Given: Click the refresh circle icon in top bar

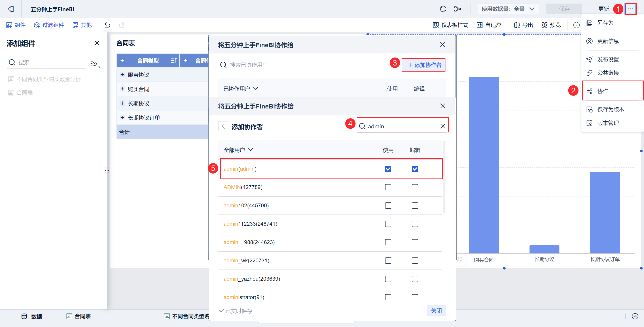Looking at the screenshot, I should pos(443,9).
